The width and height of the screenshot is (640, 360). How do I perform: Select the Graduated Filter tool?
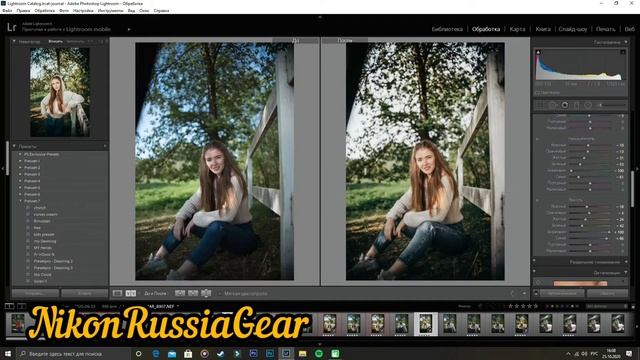click(576, 105)
